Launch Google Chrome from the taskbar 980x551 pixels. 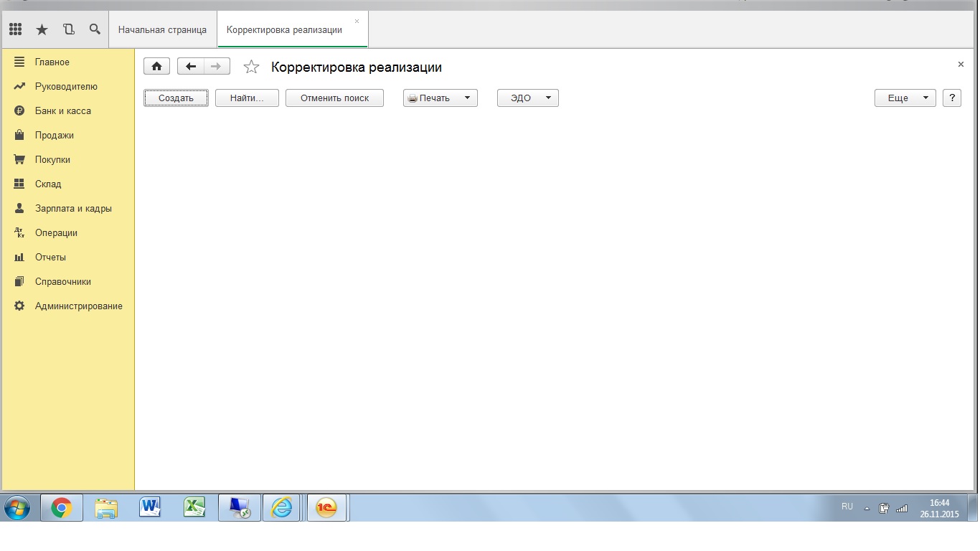[x=62, y=508]
